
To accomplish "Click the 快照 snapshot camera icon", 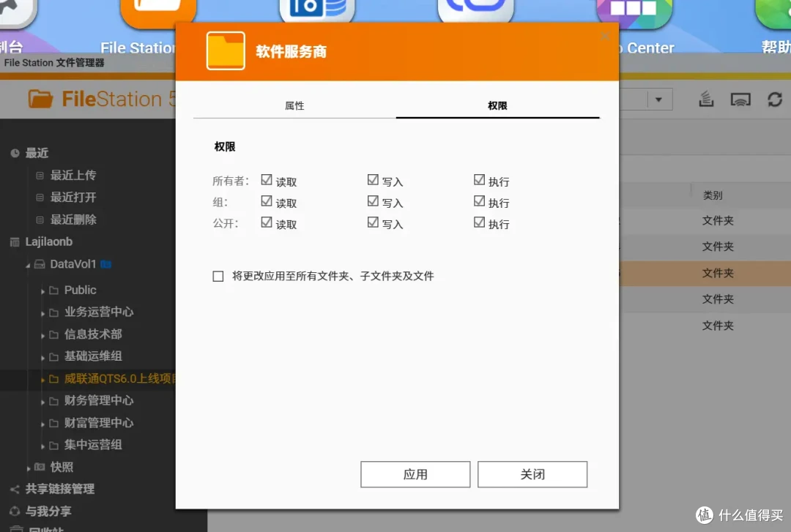I will point(40,467).
